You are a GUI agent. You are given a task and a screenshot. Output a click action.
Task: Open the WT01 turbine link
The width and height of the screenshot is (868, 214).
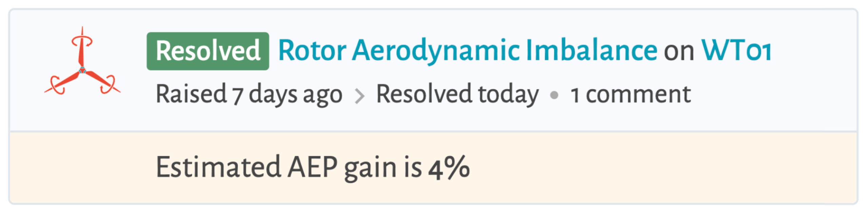point(736,51)
